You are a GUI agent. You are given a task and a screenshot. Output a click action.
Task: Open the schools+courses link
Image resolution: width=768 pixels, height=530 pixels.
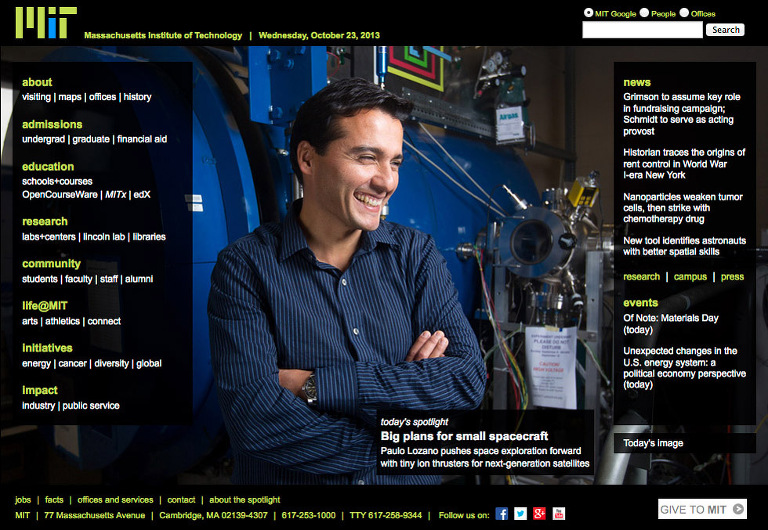(x=57, y=181)
